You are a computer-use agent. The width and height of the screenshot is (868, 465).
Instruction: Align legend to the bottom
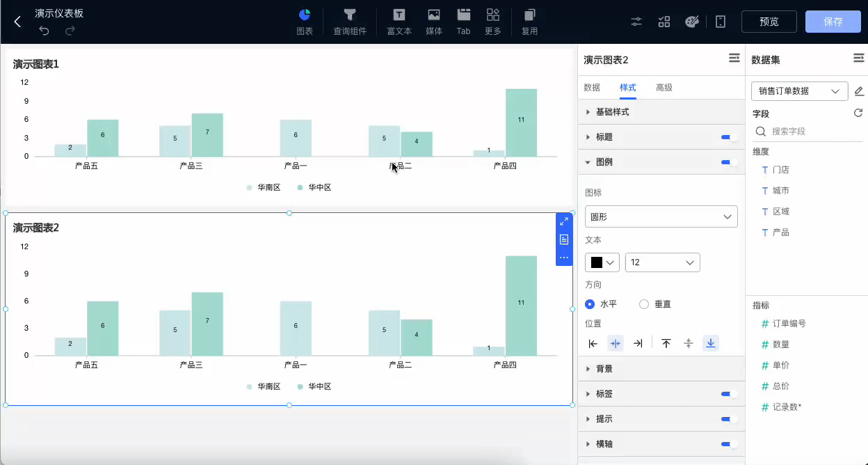711,343
